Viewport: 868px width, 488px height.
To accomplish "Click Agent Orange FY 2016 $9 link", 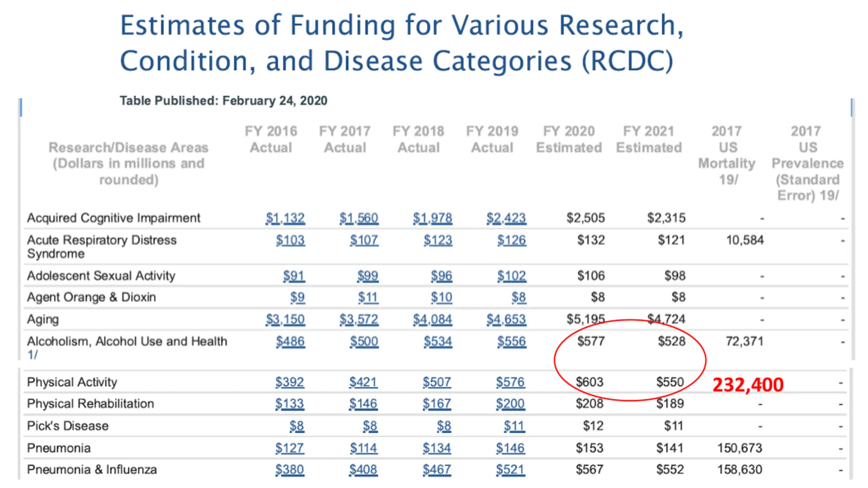I will point(297,297).
